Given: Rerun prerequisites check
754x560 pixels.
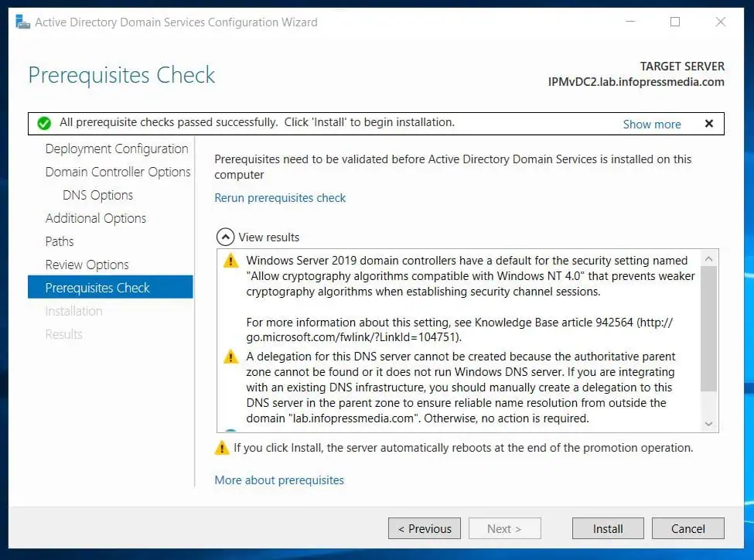Looking at the screenshot, I should pos(280,198).
